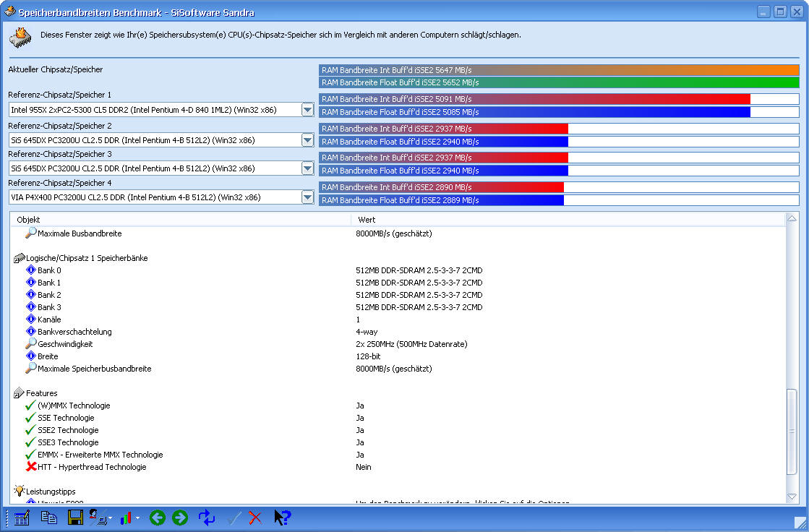Select VIA P4X400 reference chipset combo box
809x532 pixels.
click(x=161, y=197)
